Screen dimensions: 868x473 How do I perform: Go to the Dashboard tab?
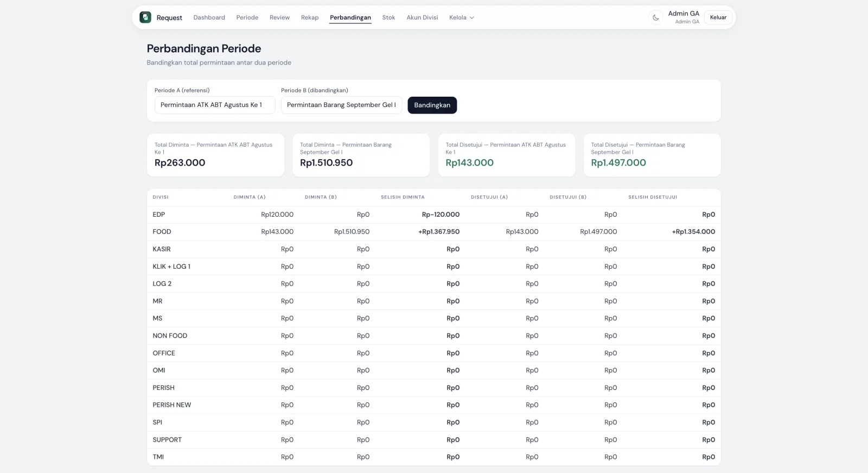(209, 17)
